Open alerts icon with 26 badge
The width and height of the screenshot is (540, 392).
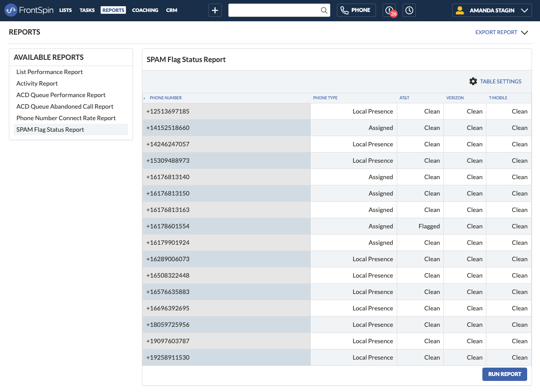pyautogui.click(x=389, y=10)
